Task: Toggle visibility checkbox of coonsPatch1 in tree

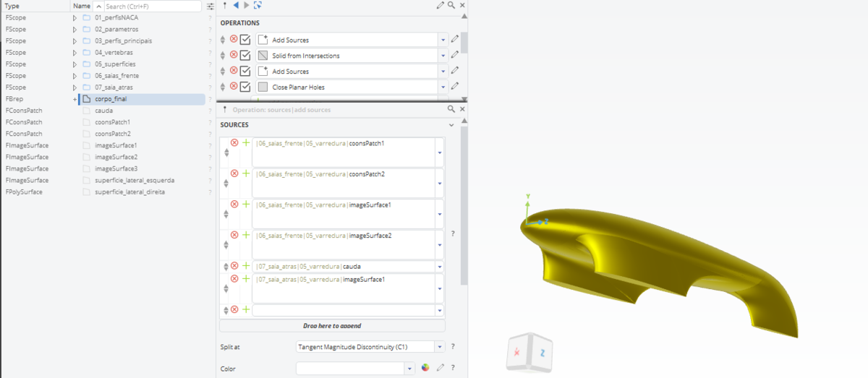Action: click(x=86, y=122)
